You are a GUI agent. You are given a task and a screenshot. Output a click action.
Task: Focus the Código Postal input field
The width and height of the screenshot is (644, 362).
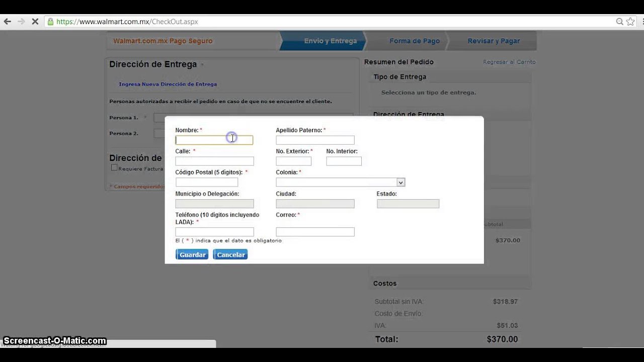[x=207, y=182]
